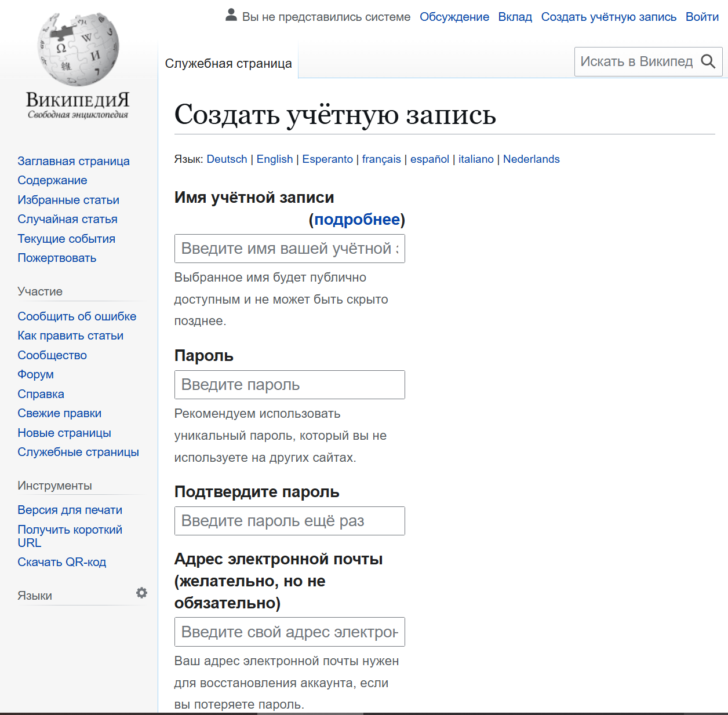The image size is (728, 715).
Task: Select Deutsch language link
Action: point(227,159)
